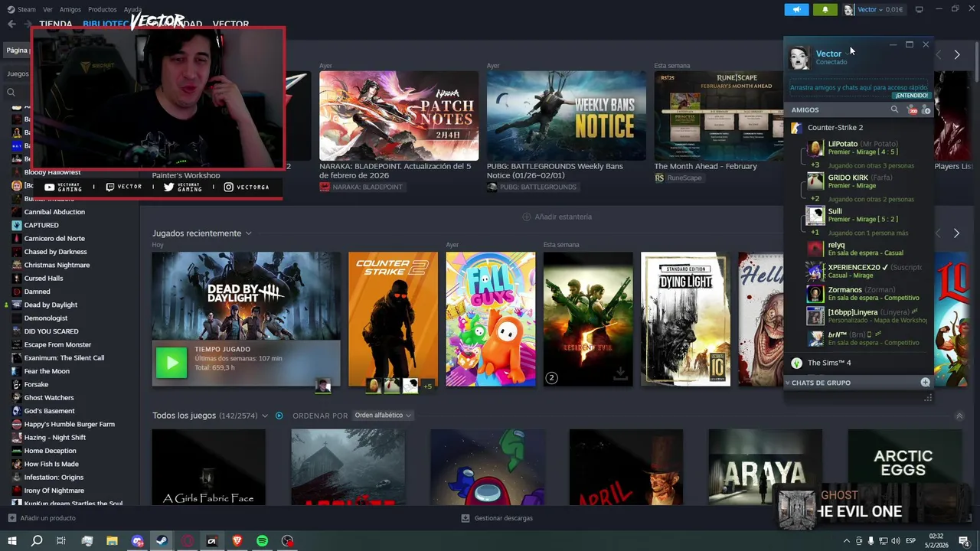Go back with the Steam navigation arrow
The width and height of the screenshot is (980, 551).
pyautogui.click(x=11, y=24)
